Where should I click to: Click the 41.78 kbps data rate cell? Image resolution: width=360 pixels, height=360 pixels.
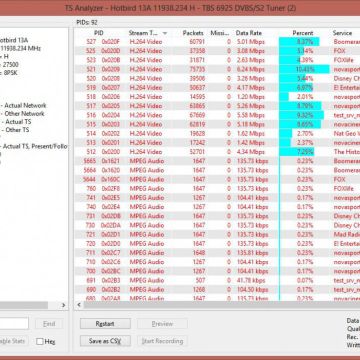(251, 280)
